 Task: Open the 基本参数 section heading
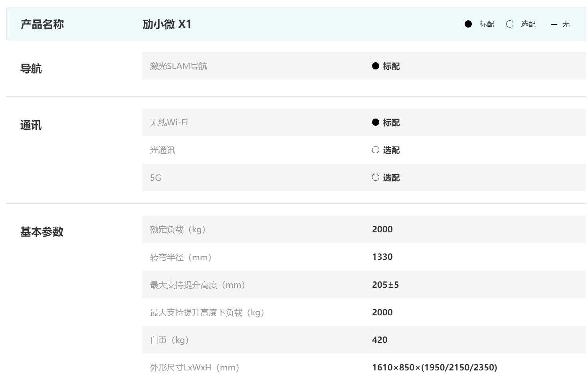[42, 232]
